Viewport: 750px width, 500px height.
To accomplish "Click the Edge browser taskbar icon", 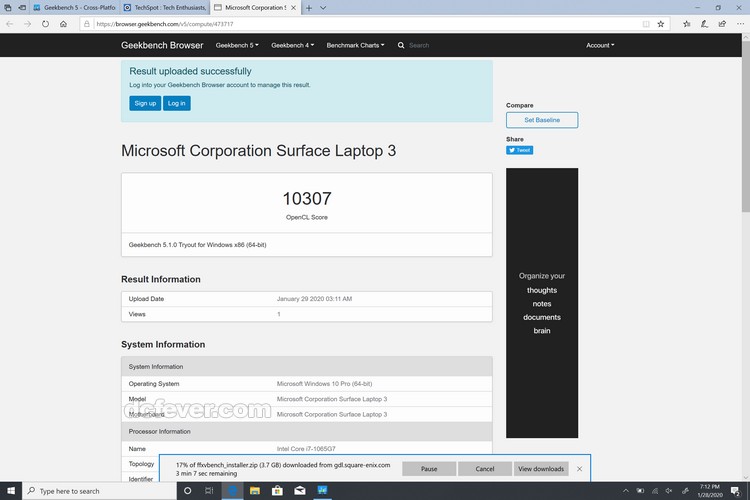I will 232,491.
